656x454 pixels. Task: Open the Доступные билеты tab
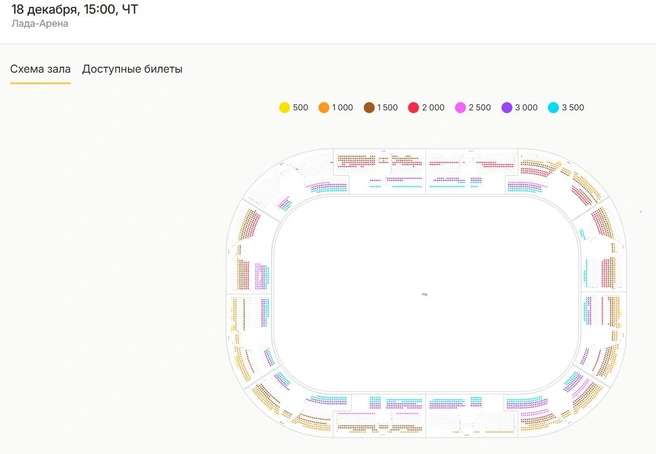click(x=132, y=69)
